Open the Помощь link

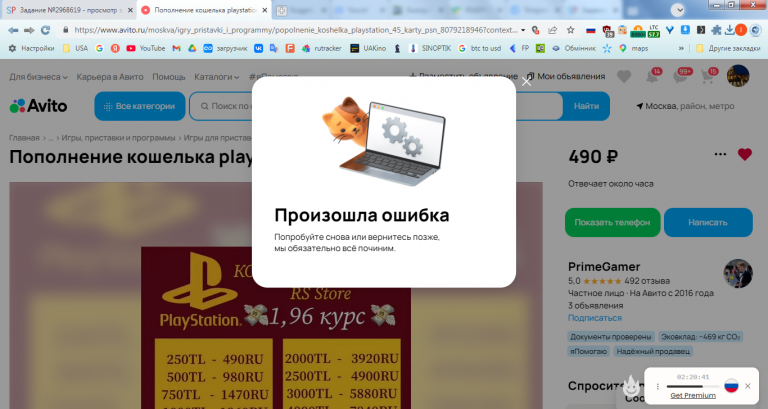click(x=168, y=77)
